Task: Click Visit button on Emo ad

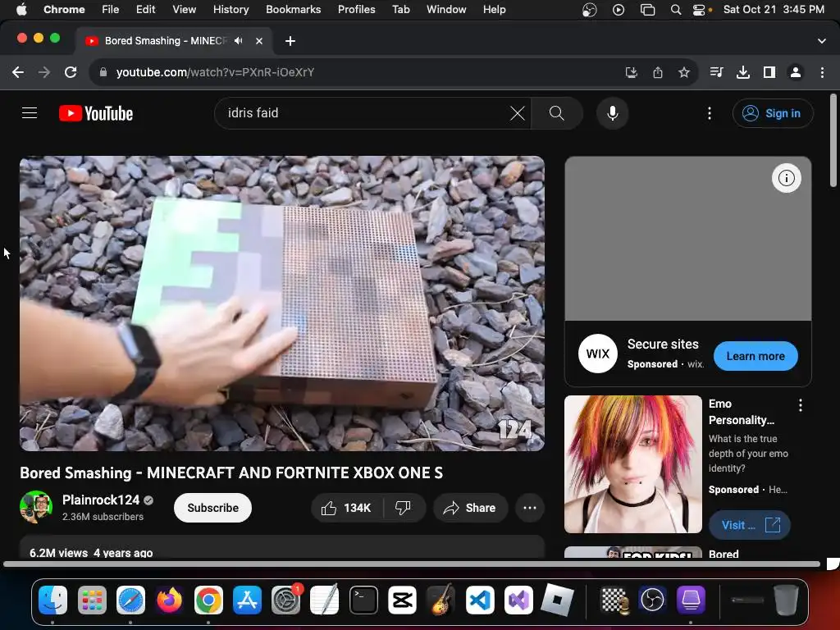Action: 750,525
